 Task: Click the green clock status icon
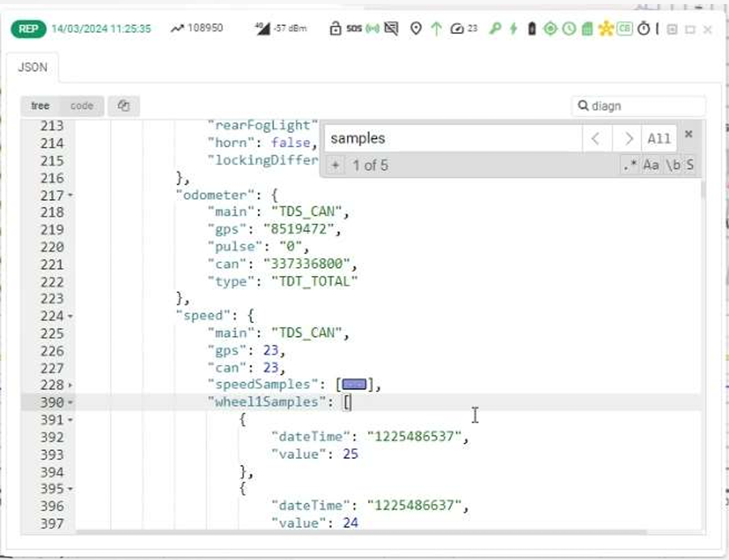point(569,29)
